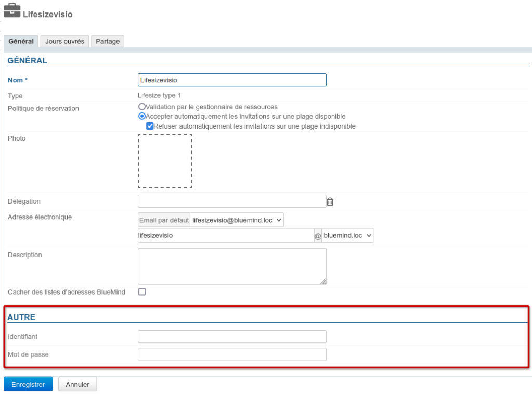Image resolution: width=532 pixels, height=394 pixels.
Task: Click the Enregistrer button
Action: (x=28, y=384)
